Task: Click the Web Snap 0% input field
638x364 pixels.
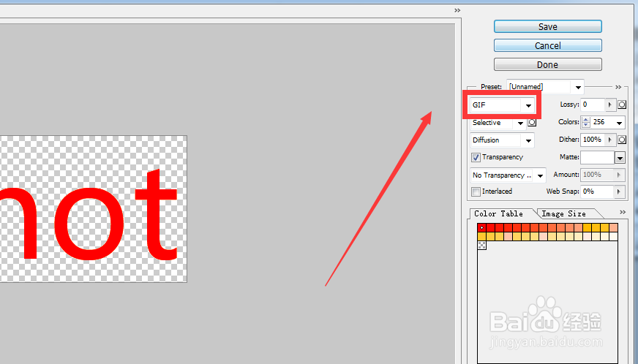Action: [x=597, y=192]
